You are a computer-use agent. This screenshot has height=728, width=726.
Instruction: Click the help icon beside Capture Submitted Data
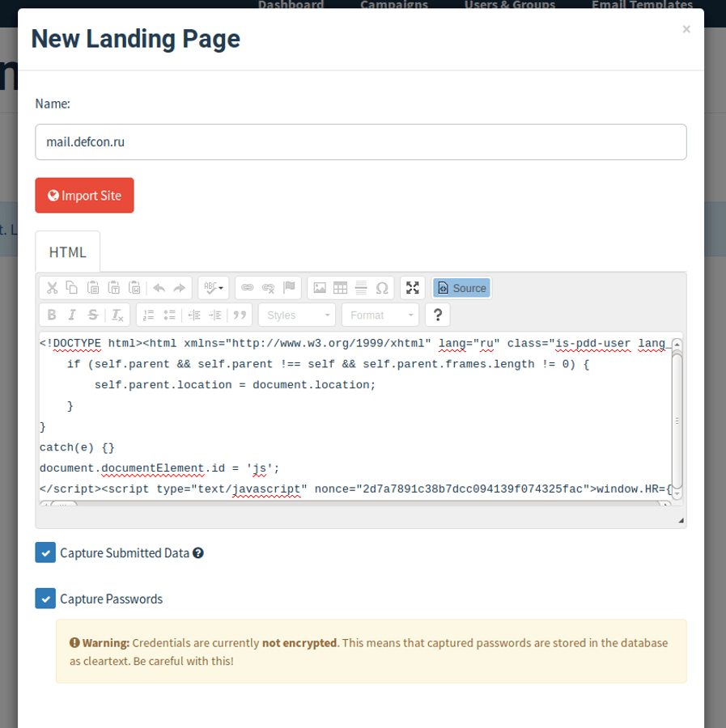click(198, 553)
